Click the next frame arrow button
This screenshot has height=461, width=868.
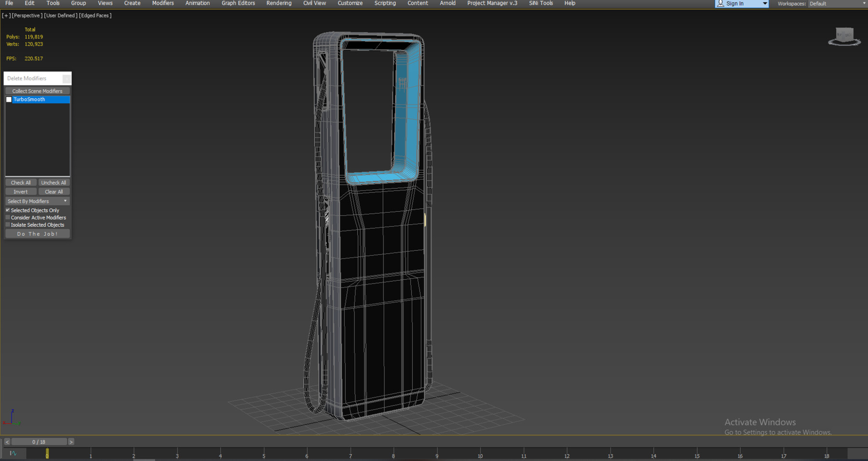[x=70, y=441]
